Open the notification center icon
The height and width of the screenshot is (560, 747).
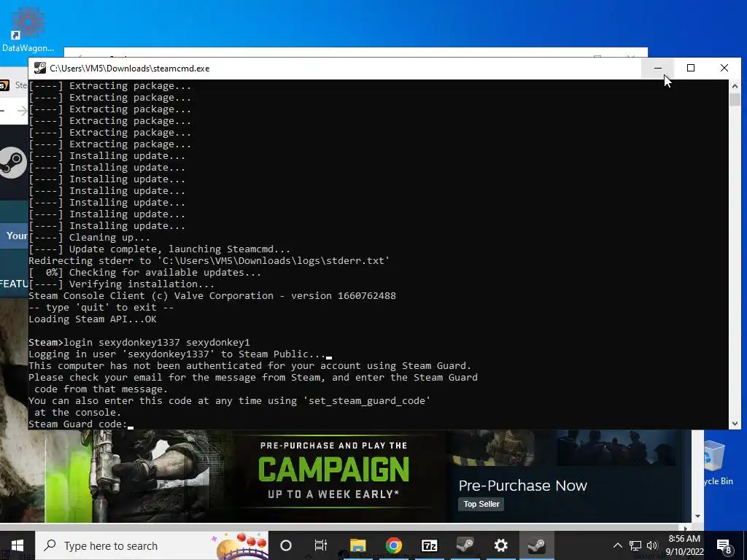(724, 545)
